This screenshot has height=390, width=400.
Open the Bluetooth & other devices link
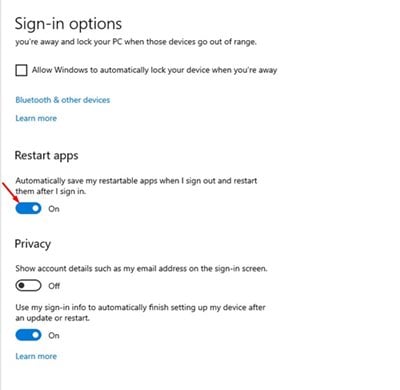(63, 100)
